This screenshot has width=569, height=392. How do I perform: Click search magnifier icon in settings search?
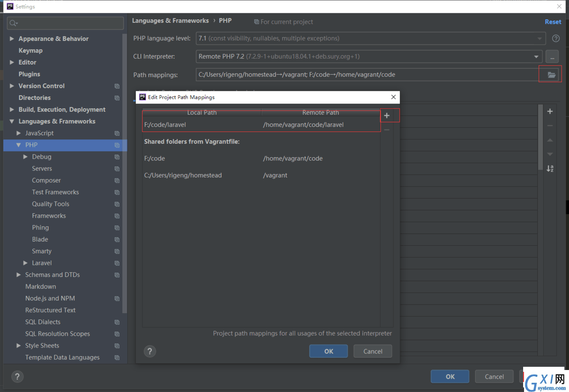click(x=13, y=23)
